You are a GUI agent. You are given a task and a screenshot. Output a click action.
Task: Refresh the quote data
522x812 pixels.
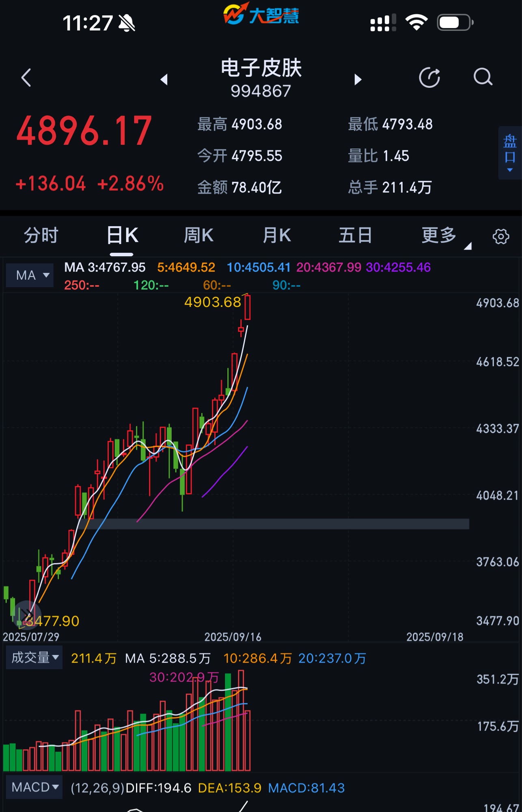point(429,78)
